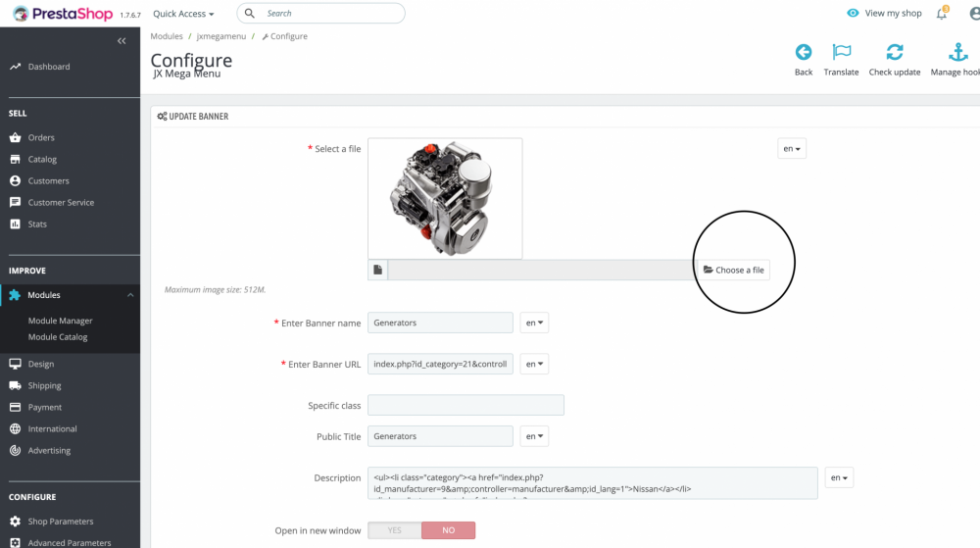
Task: Click the Back arrow icon
Action: 804,53
